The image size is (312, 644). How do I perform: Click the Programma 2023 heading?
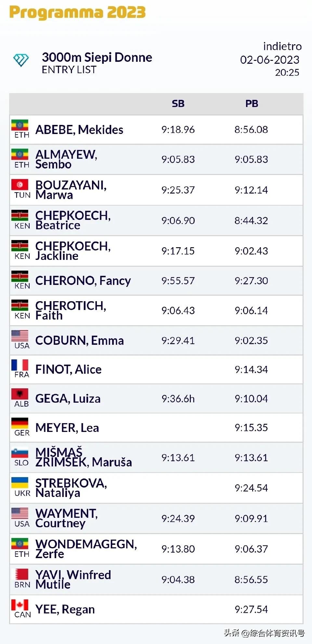(77, 12)
